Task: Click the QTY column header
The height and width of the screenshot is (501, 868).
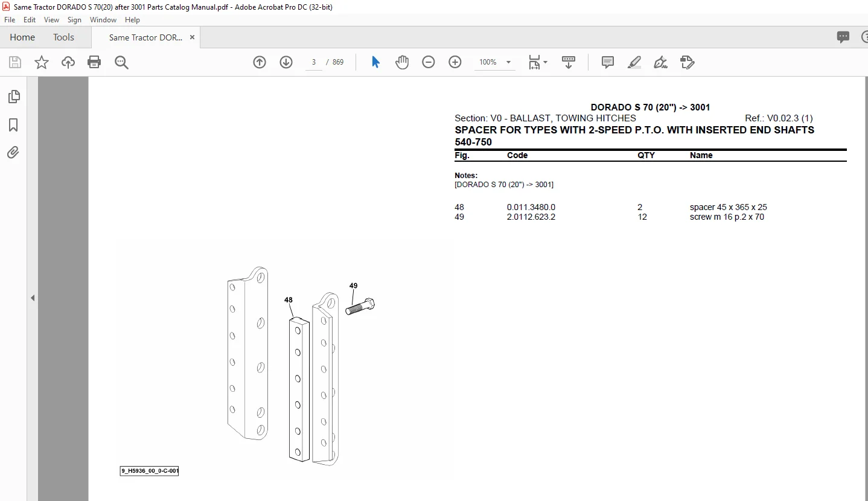Action: 646,155
